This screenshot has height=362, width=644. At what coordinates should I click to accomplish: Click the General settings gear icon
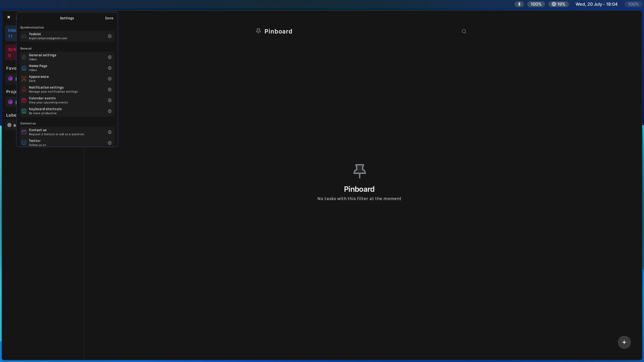point(24,57)
